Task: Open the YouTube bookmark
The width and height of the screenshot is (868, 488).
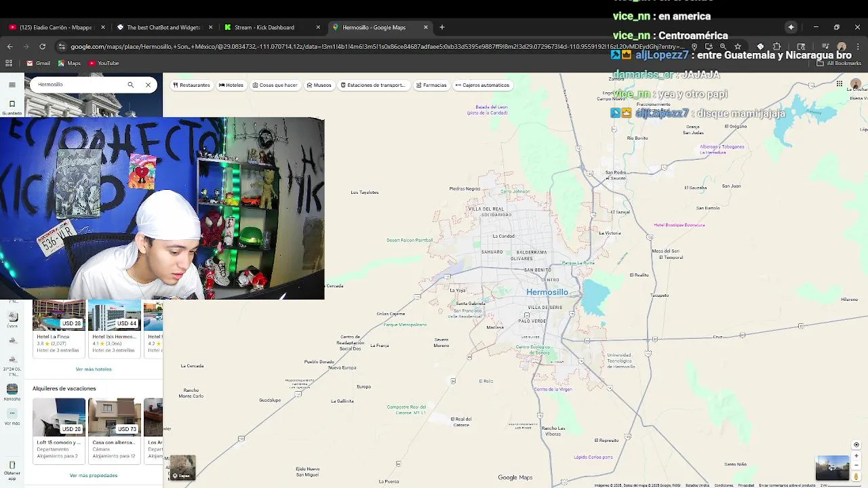Action: tap(104, 63)
